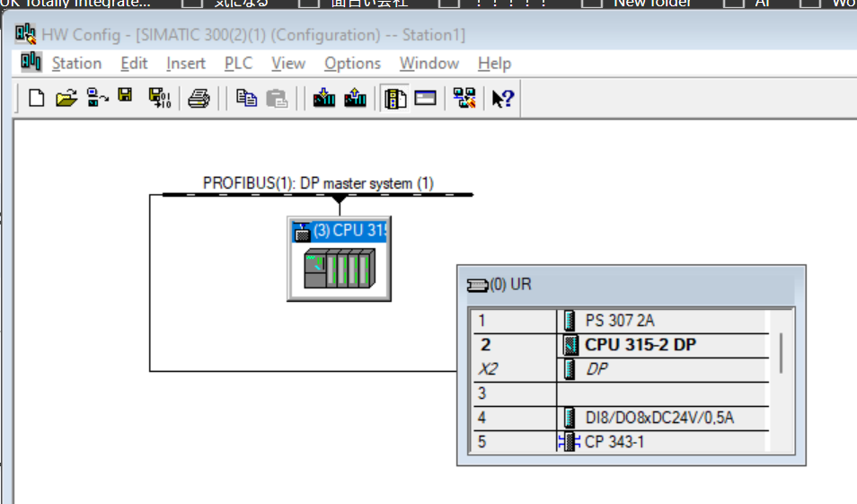
Task: Open the Help menu
Action: pos(494,64)
